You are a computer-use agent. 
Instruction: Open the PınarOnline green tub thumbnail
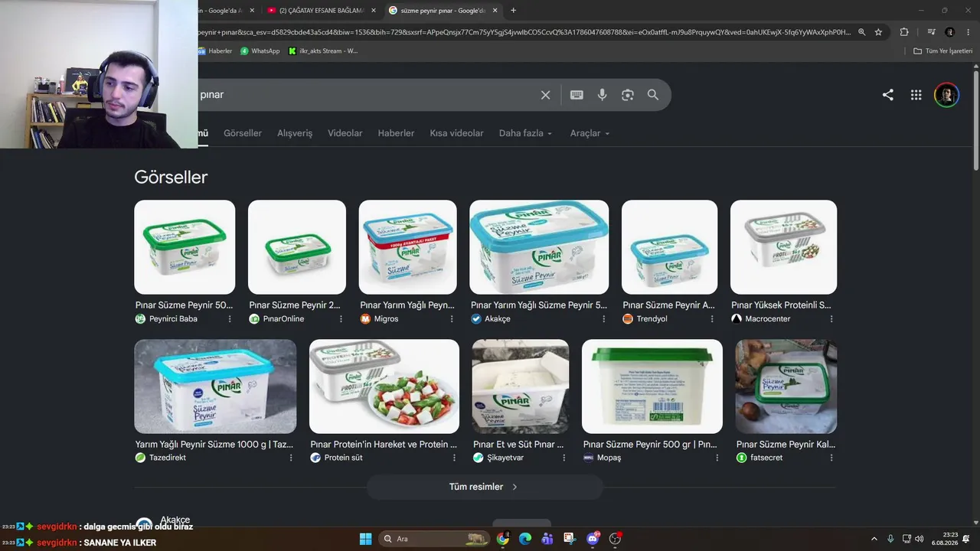[297, 247]
